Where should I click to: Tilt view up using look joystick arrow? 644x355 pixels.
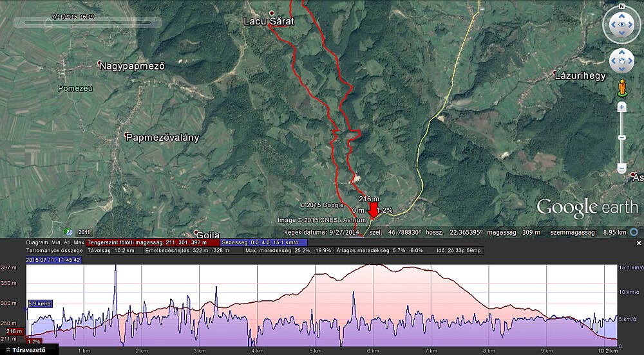(x=621, y=15)
